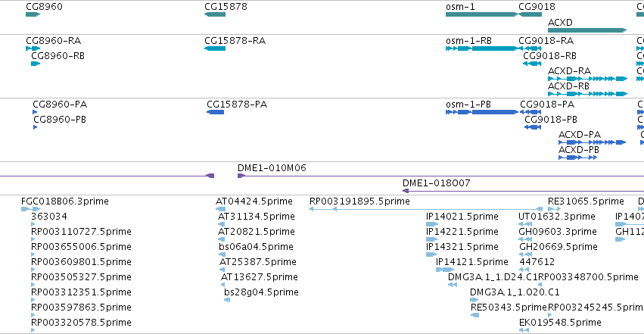Click the RP003191895.5prime EST feature line
The width and height of the screenshot is (644, 334).
426,209
